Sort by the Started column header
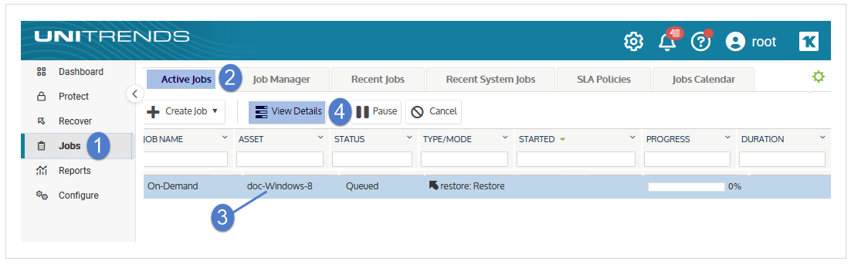Image resolution: width=868 pixels, height=279 pixels. (537, 139)
